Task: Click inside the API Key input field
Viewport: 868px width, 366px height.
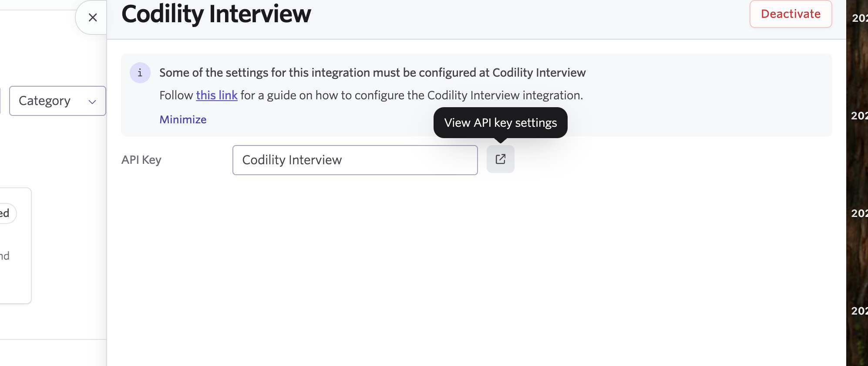Action: [x=354, y=160]
